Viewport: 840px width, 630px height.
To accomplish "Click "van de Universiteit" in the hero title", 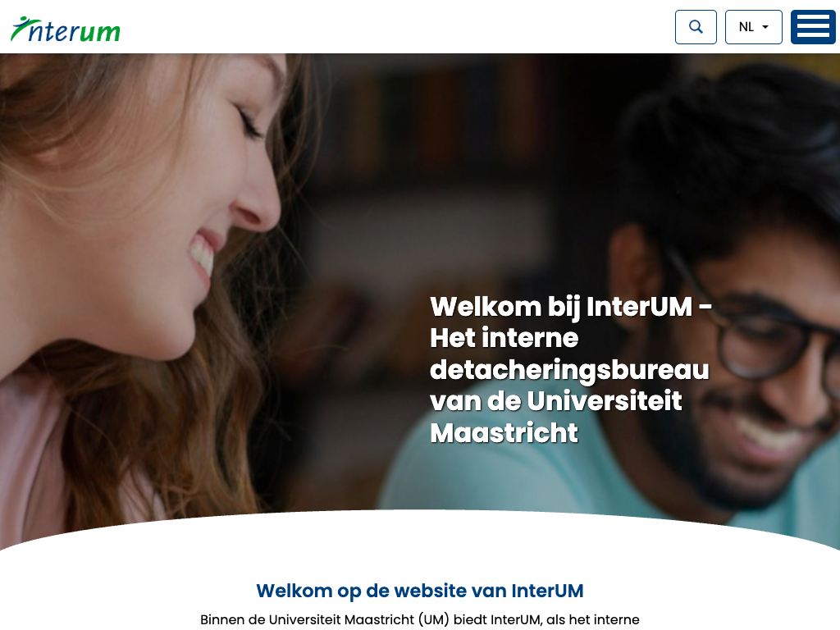I will (555, 401).
